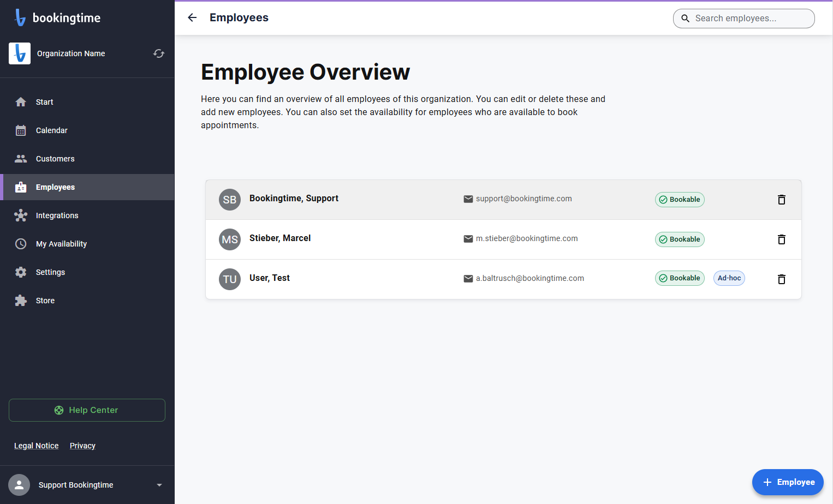Click the Customers people icon

pos(21,159)
